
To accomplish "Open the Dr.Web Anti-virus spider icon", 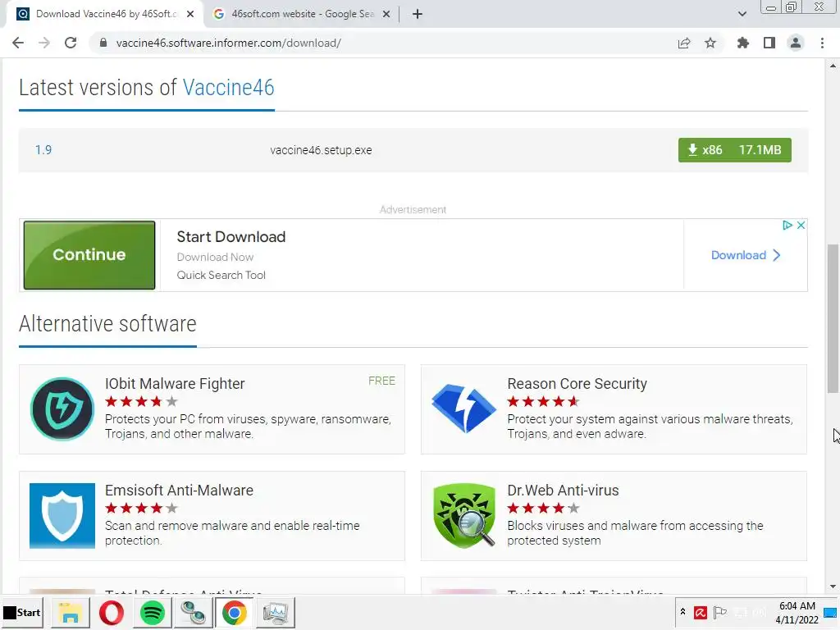I will 464,515.
